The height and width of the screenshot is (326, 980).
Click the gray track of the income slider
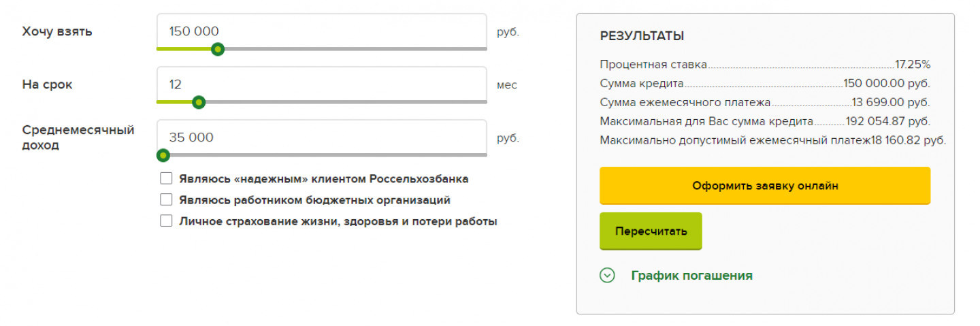tap(327, 155)
